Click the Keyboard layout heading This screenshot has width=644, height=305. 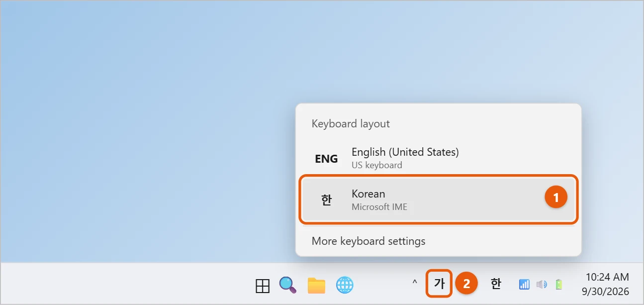(x=351, y=123)
